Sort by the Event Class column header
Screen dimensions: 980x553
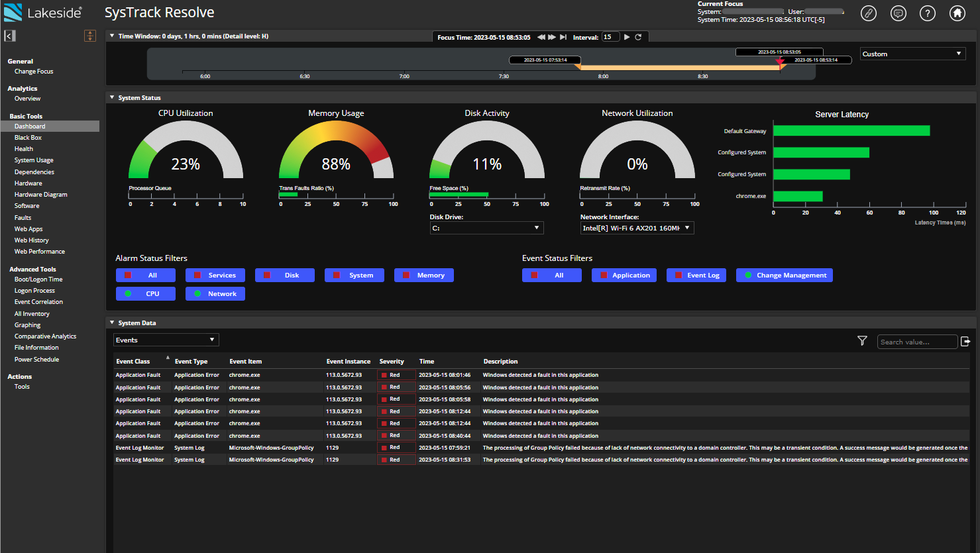pyautogui.click(x=133, y=362)
